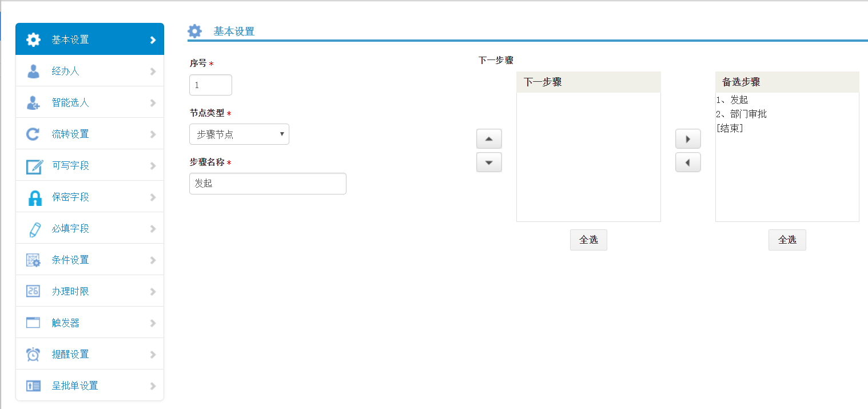
Task: Move selected next step up with up arrow
Action: pyautogui.click(x=489, y=138)
